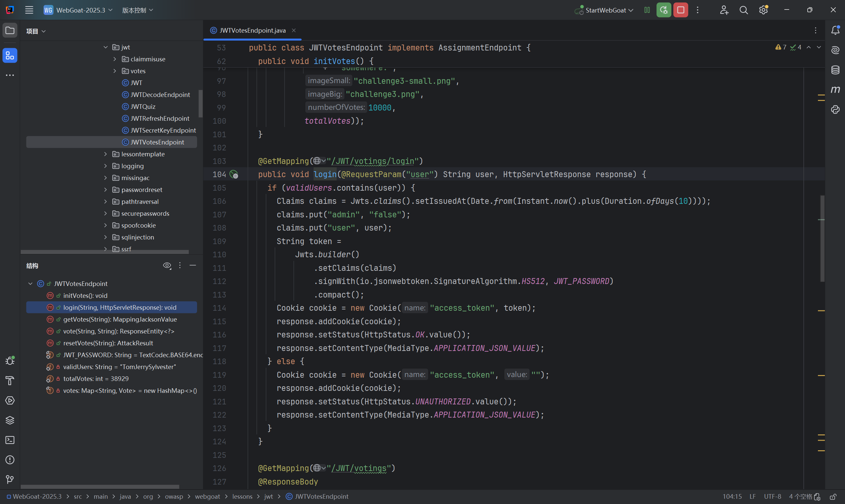This screenshot has width=845, height=504.
Task: Open editor tab options menu
Action: tap(815, 30)
